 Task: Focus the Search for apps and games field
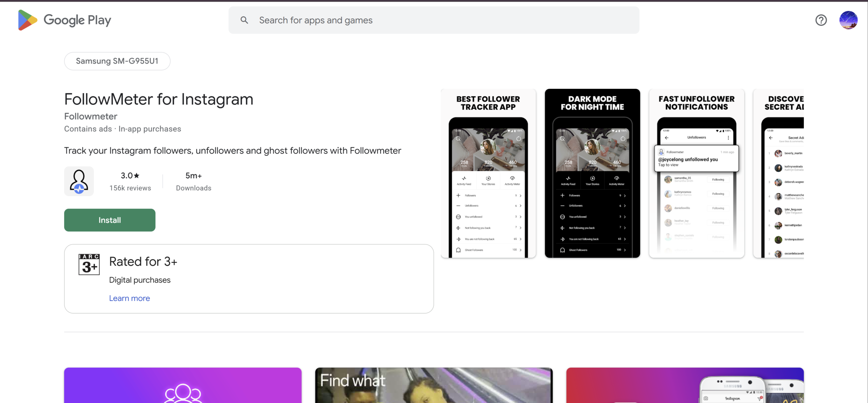tap(434, 20)
